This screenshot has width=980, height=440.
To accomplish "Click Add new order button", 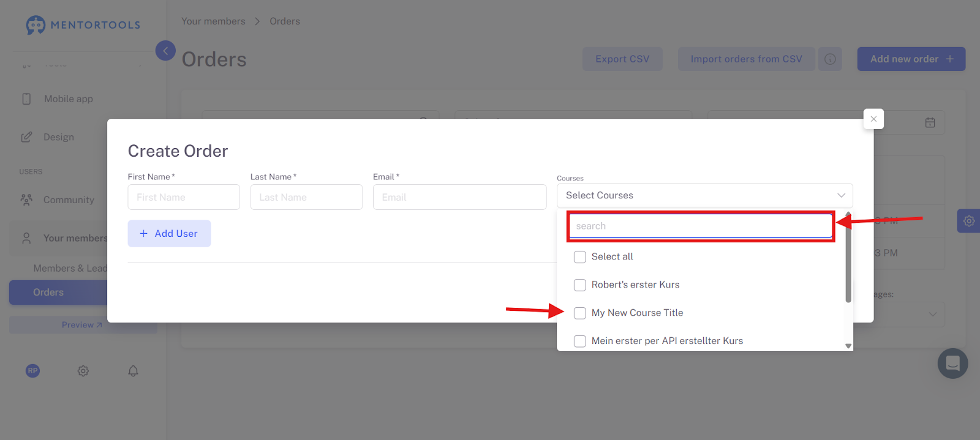I will click(x=911, y=59).
